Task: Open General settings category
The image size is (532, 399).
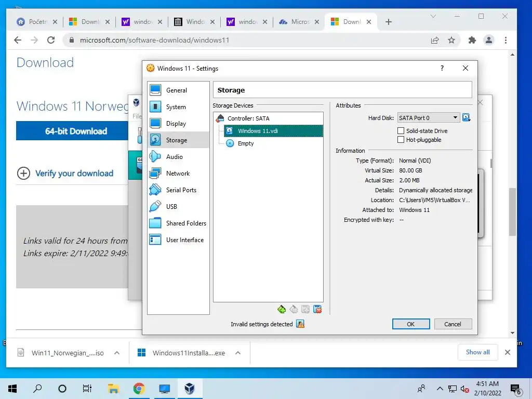Action: 179,90
